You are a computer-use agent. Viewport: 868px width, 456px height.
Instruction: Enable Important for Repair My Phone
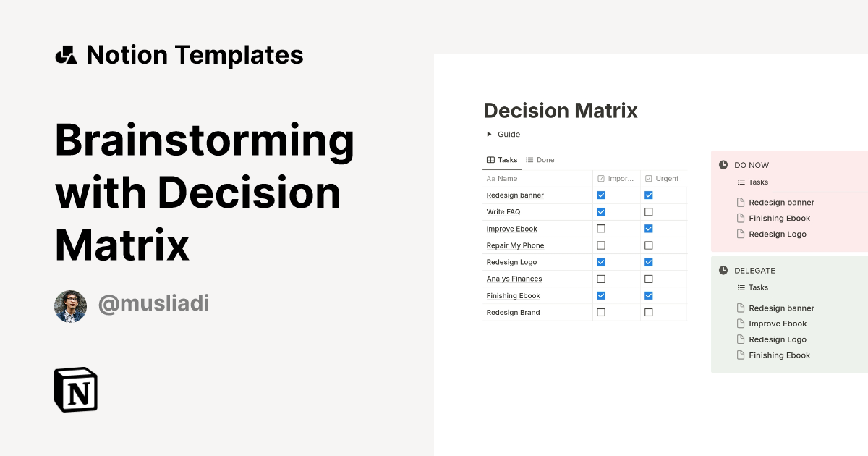(600, 245)
